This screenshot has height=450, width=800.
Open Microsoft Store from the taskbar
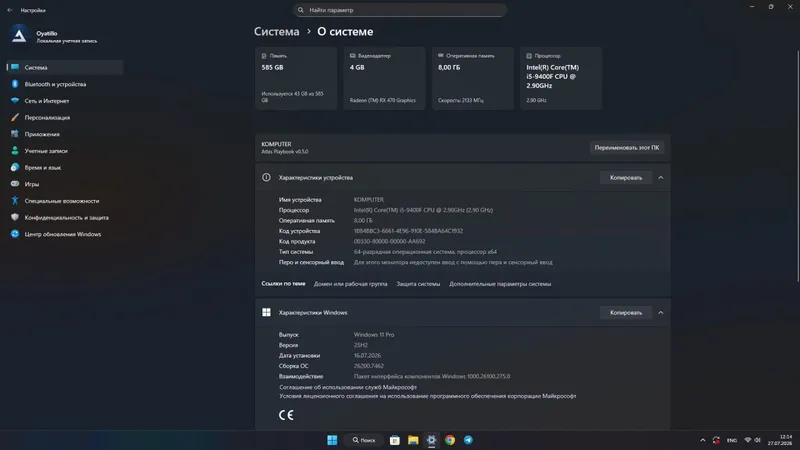coord(394,440)
